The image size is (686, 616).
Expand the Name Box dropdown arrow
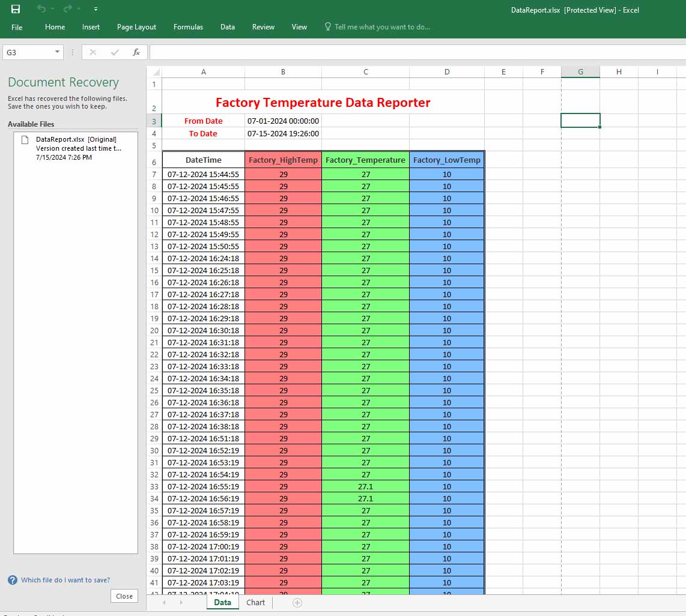pyautogui.click(x=58, y=52)
